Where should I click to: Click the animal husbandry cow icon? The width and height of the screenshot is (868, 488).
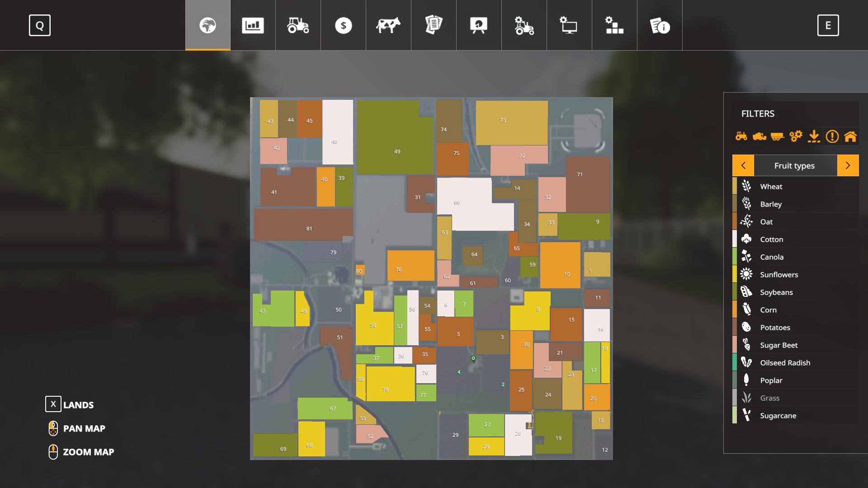click(x=388, y=25)
